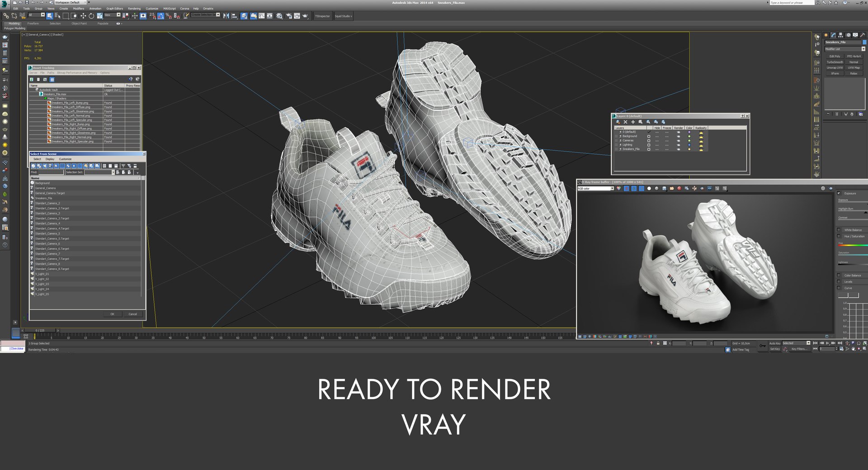
Task: Make Background layer current via its checkbox
Action: (x=649, y=136)
